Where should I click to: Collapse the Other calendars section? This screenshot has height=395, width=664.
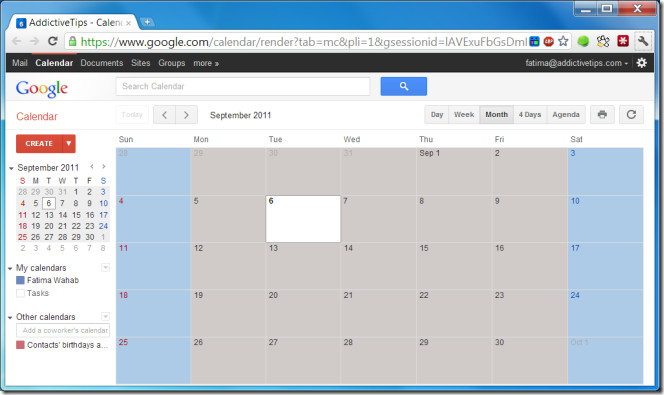pos(10,318)
